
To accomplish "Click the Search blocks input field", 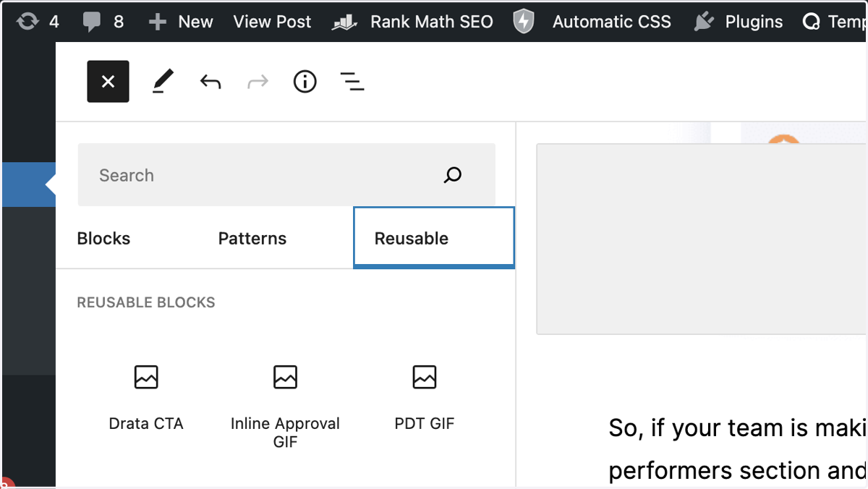I will pos(286,175).
